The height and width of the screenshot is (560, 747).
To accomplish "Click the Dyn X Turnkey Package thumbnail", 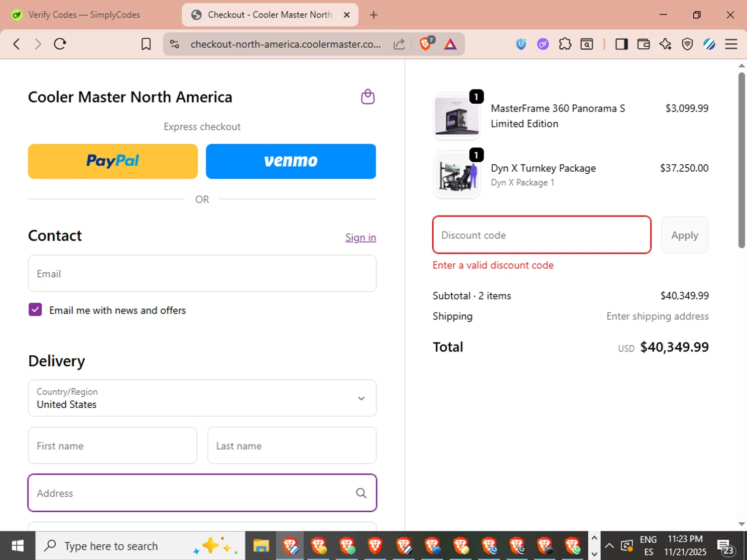I will (x=457, y=175).
